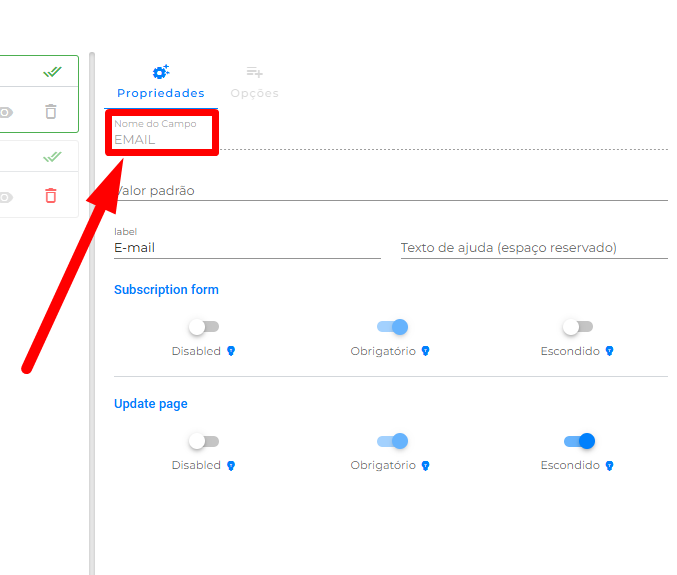677x575 pixels.
Task: Toggle Obrigatório switch under Subscription form
Action: (x=393, y=327)
